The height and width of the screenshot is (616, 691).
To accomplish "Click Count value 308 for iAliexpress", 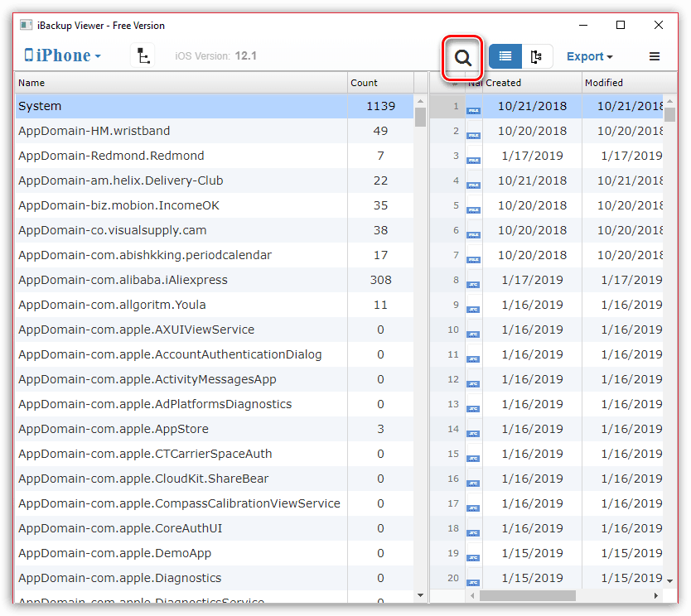I will [381, 280].
